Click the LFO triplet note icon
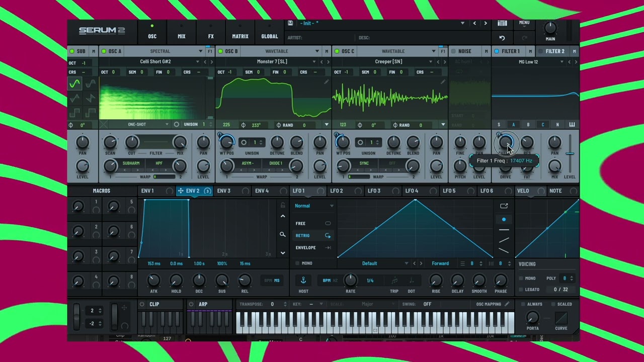 pyautogui.click(x=394, y=281)
